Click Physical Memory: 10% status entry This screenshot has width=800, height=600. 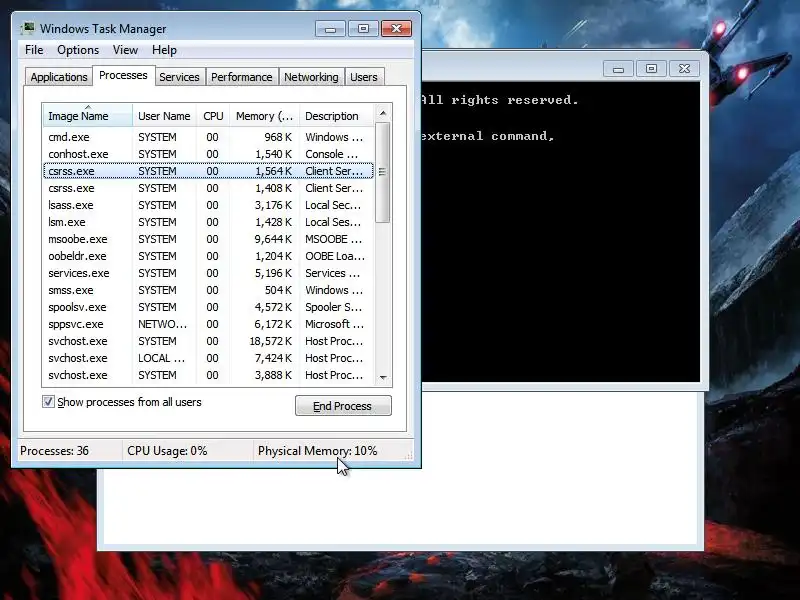[317, 451]
